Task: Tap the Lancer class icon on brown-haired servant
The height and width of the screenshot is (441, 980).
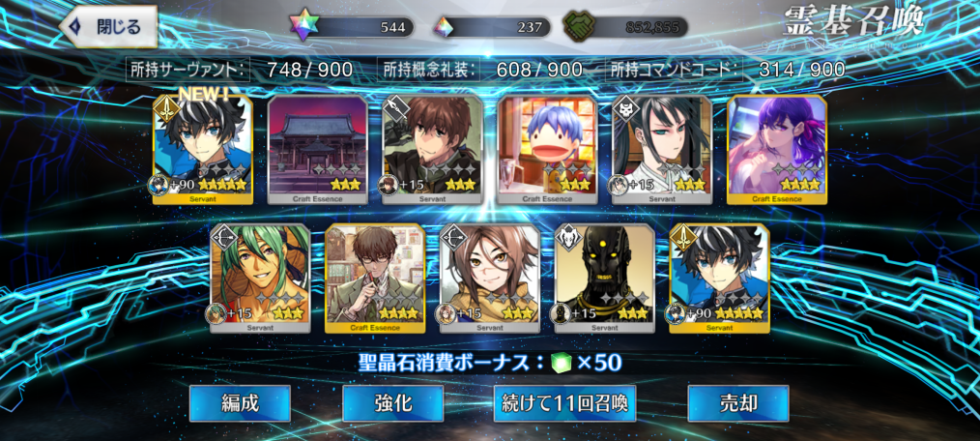Action: tap(397, 110)
